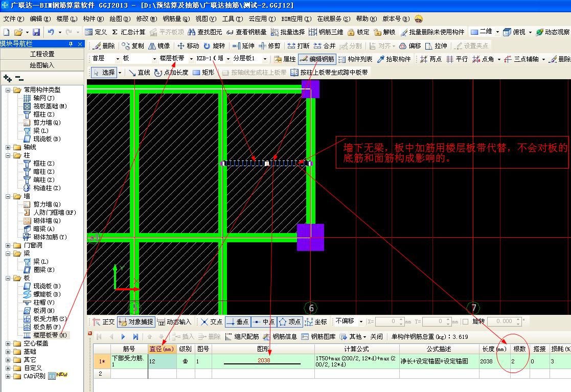This screenshot has height=392, width=571.
Task: Open 钢筋三维 3D rebar view
Action: (326, 32)
